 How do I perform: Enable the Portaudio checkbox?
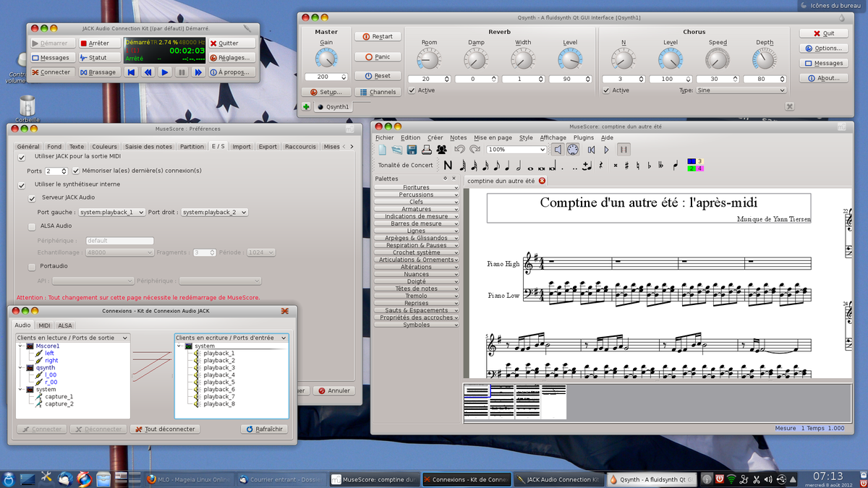point(33,267)
